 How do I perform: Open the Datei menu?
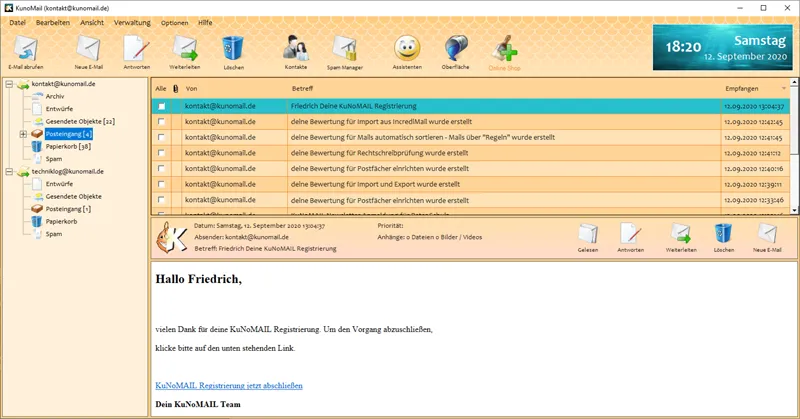tap(17, 22)
